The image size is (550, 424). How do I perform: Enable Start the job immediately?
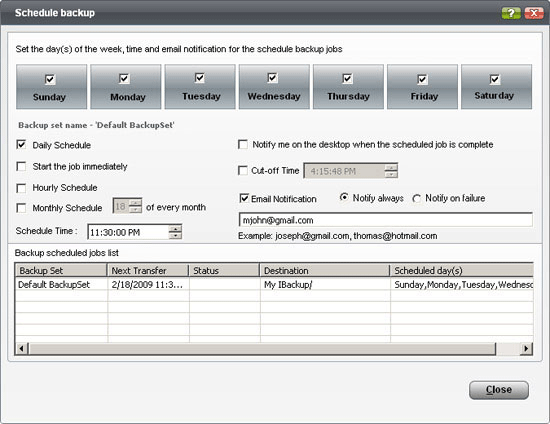(x=21, y=166)
